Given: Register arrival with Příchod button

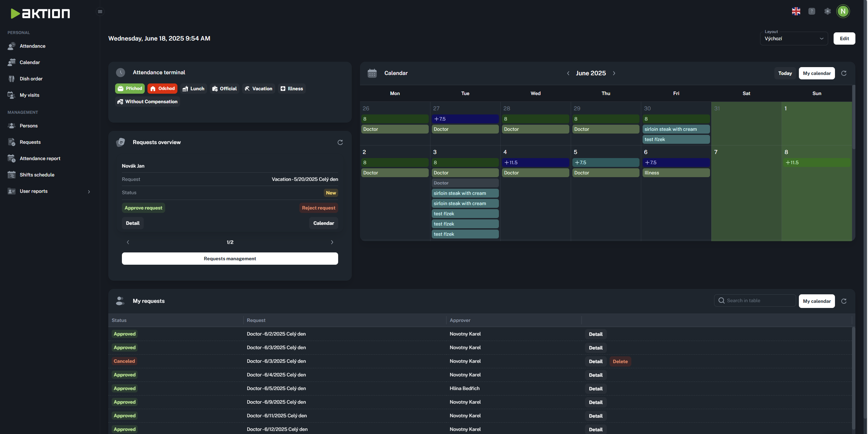Looking at the screenshot, I should (130, 89).
